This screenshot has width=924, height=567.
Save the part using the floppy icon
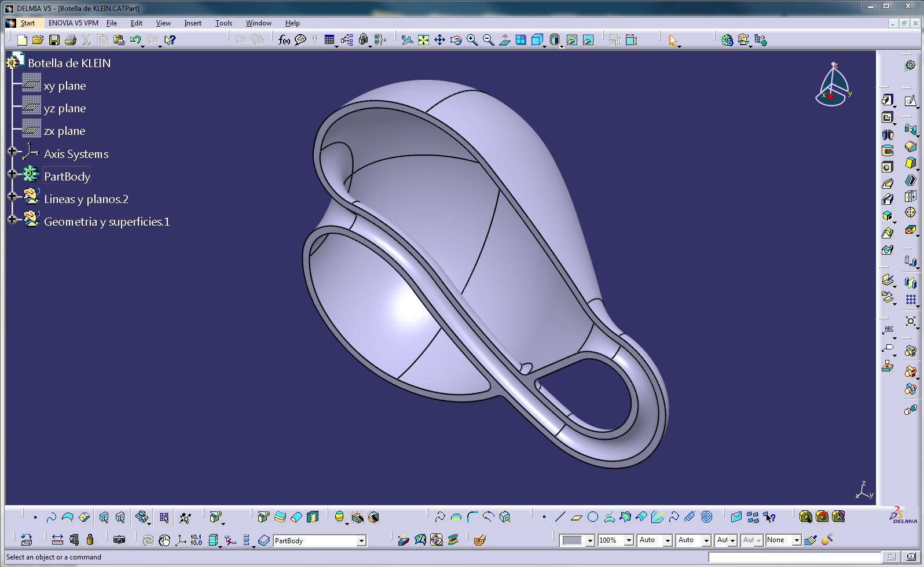click(54, 40)
